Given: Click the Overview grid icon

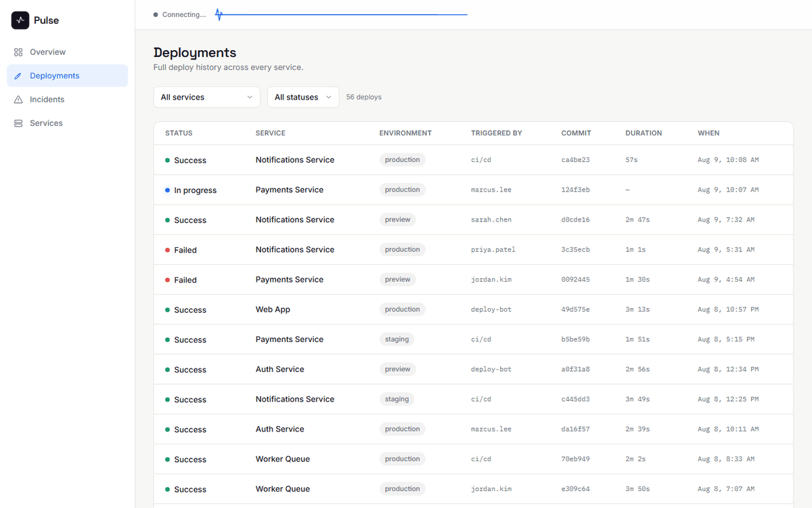Looking at the screenshot, I should pyautogui.click(x=18, y=52).
